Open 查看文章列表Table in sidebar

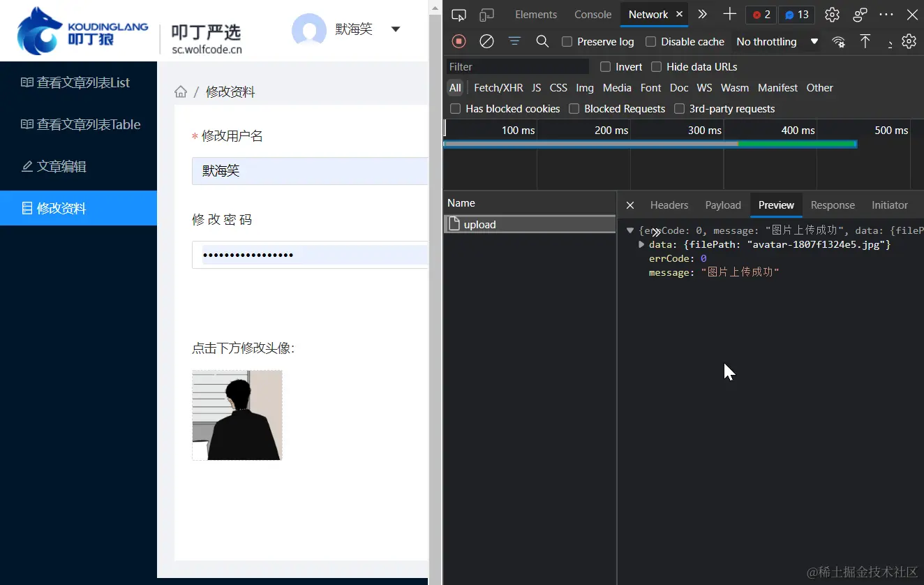pos(78,124)
